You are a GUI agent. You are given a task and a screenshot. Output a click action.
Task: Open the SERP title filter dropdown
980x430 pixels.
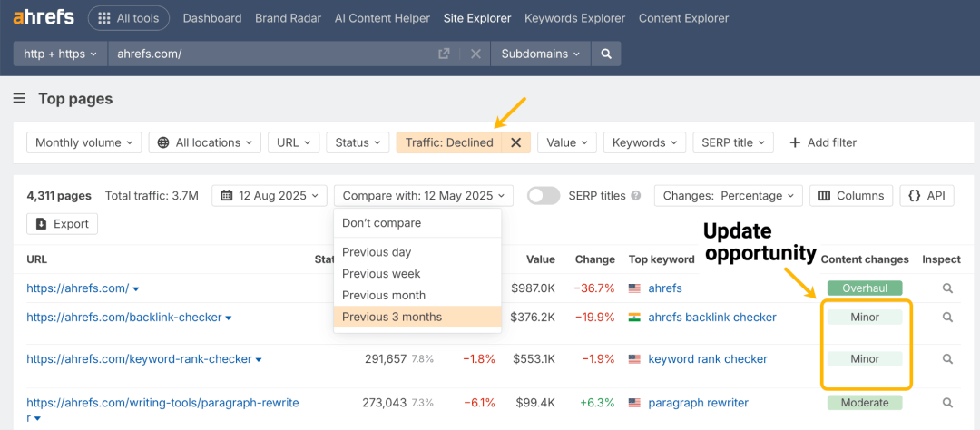pos(733,142)
